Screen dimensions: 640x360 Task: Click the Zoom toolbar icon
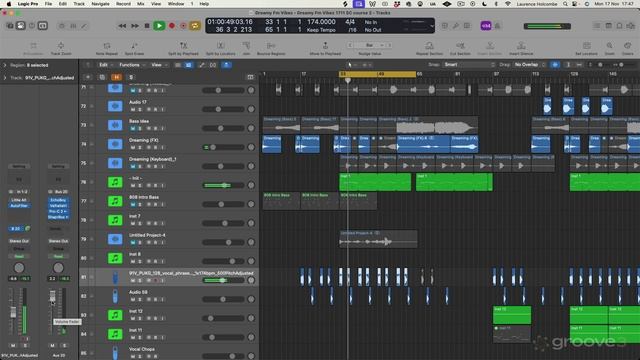pos(609,46)
